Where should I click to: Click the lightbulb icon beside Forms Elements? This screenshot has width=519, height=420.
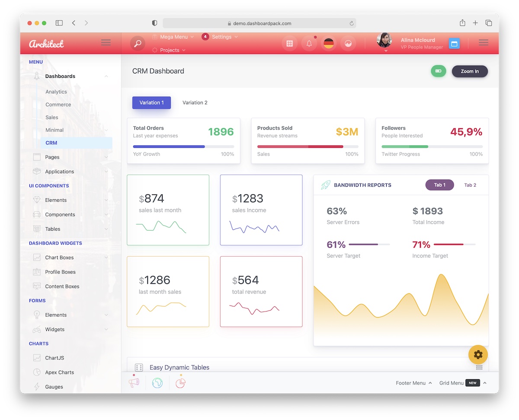tap(37, 315)
